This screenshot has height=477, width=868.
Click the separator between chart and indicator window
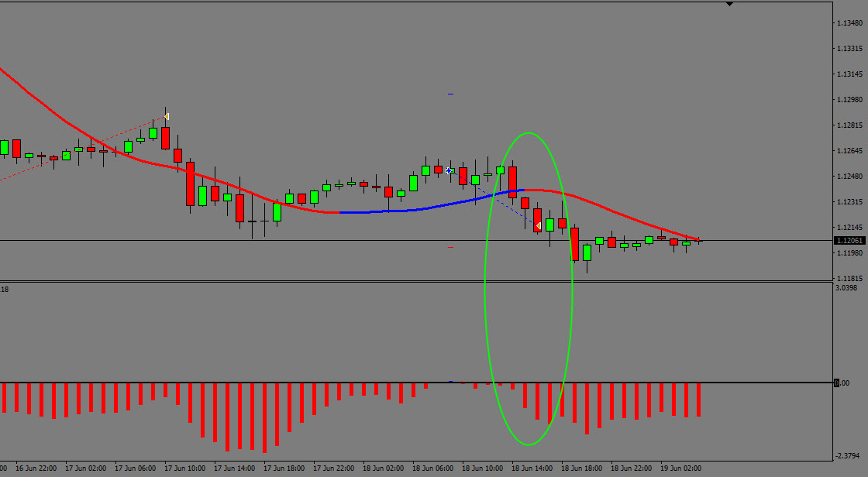411,282
